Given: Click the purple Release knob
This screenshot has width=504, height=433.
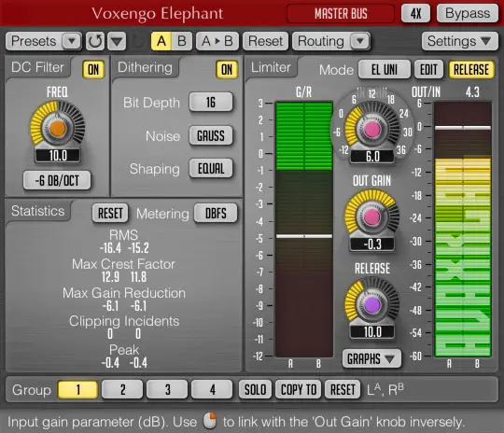Looking at the screenshot, I should point(371,304).
